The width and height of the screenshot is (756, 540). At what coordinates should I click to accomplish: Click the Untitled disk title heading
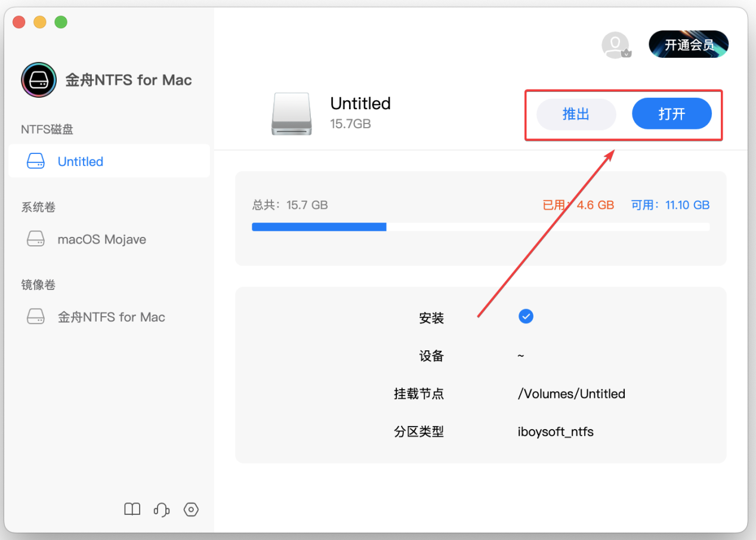click(360, 103)
